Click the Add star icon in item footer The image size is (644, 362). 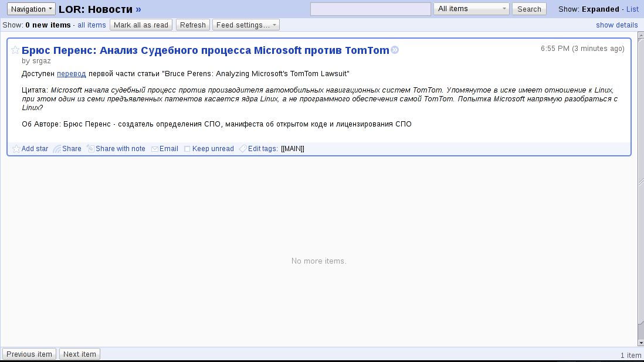click(x=16, y=149)
